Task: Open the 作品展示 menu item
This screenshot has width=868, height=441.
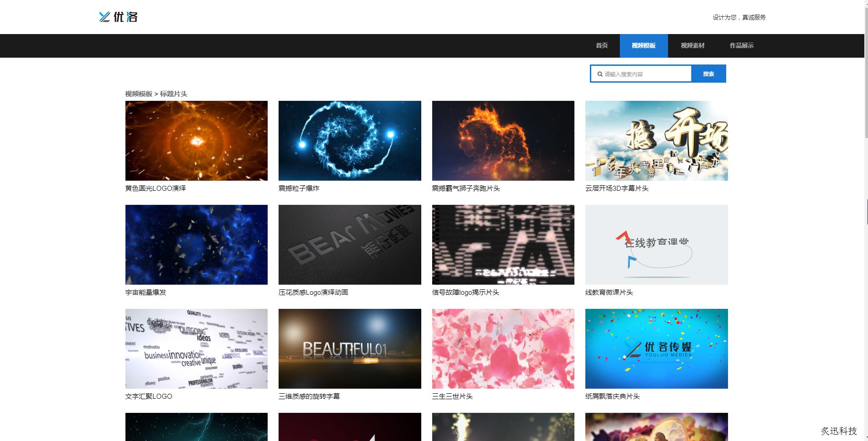Action: click(741, 45)
